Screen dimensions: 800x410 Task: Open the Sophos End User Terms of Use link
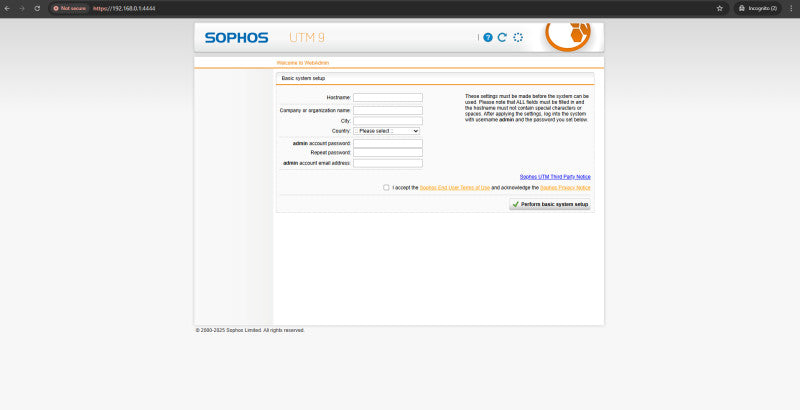455,188
